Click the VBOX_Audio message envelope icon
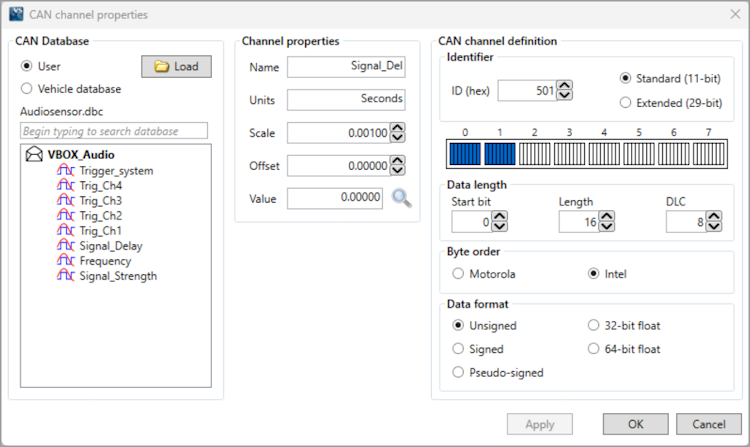This screenshot has width=750, height=447. (34, 154)
